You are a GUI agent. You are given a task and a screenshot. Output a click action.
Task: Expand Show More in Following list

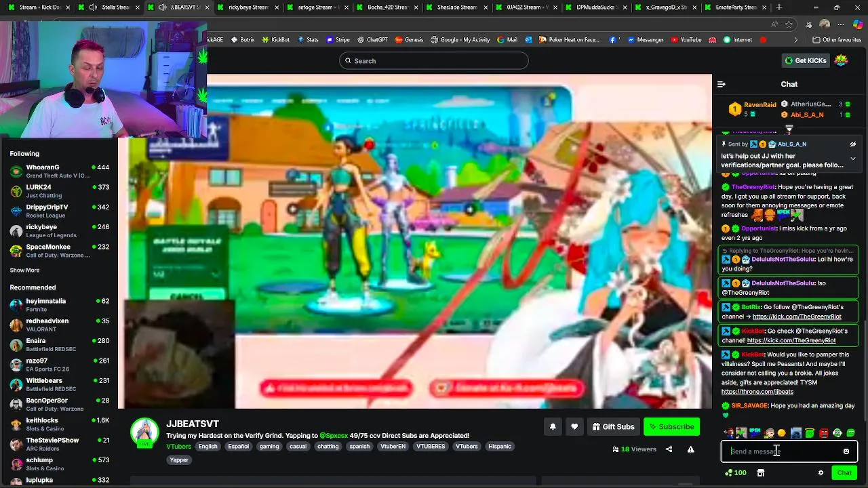[24, 270]
